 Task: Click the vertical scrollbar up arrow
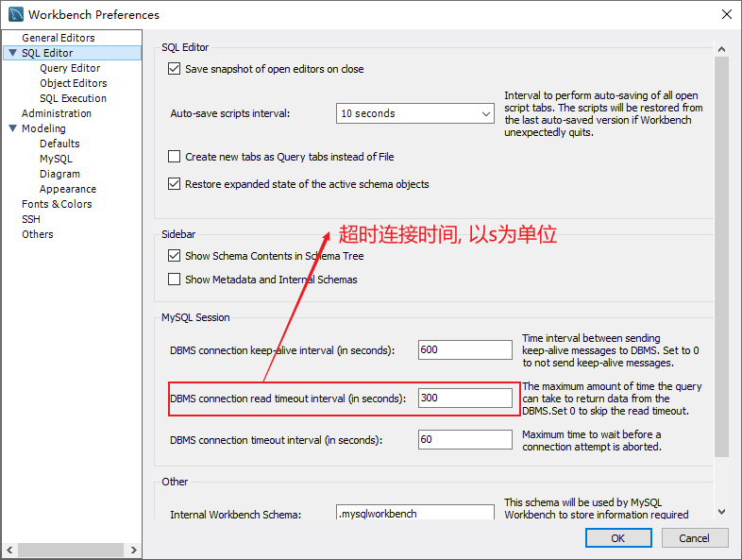tap(721, 49)
